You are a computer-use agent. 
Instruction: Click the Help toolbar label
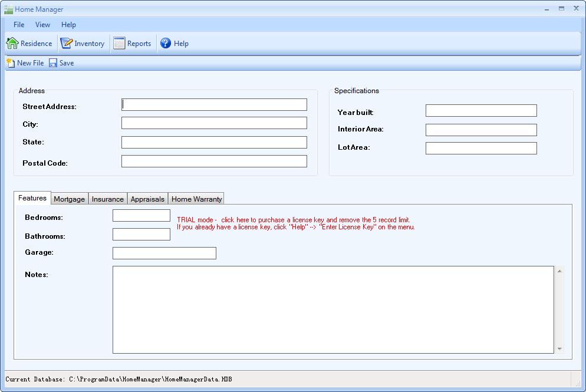(181, 44)
